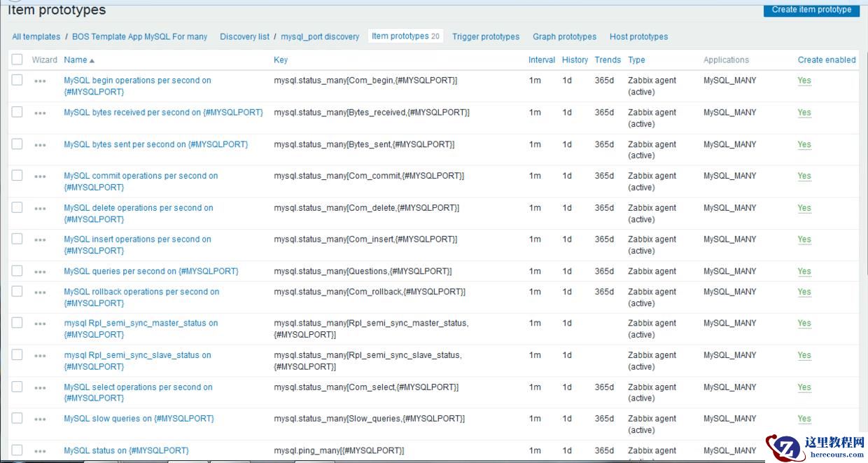Screen dimensions: 868x463
Task: Open wizard menu for MySQL status row
Action: pyautogui.click(x=40, y=452)
